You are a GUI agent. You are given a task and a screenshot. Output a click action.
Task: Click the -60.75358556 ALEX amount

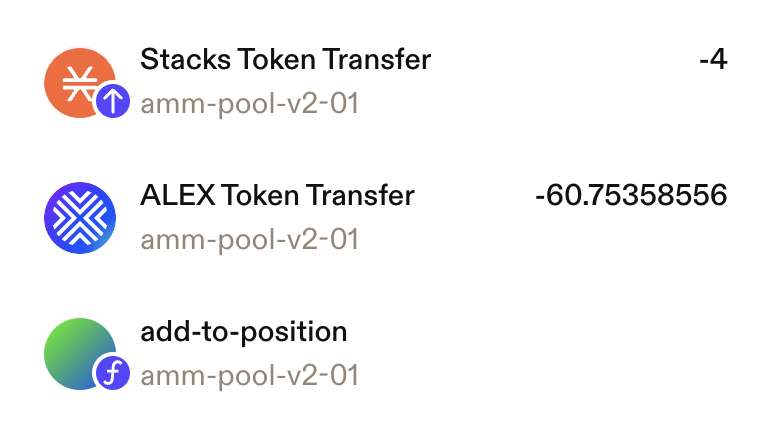631,196
